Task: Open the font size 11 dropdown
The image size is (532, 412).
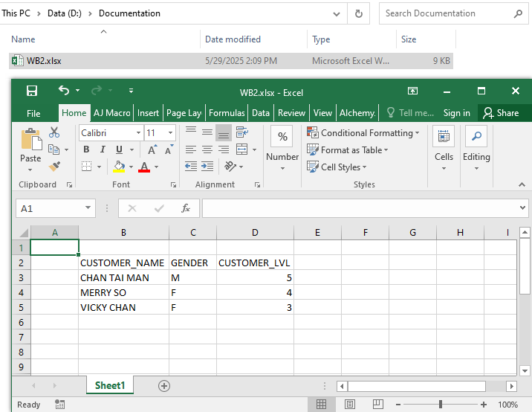Action: click(171, 133)
